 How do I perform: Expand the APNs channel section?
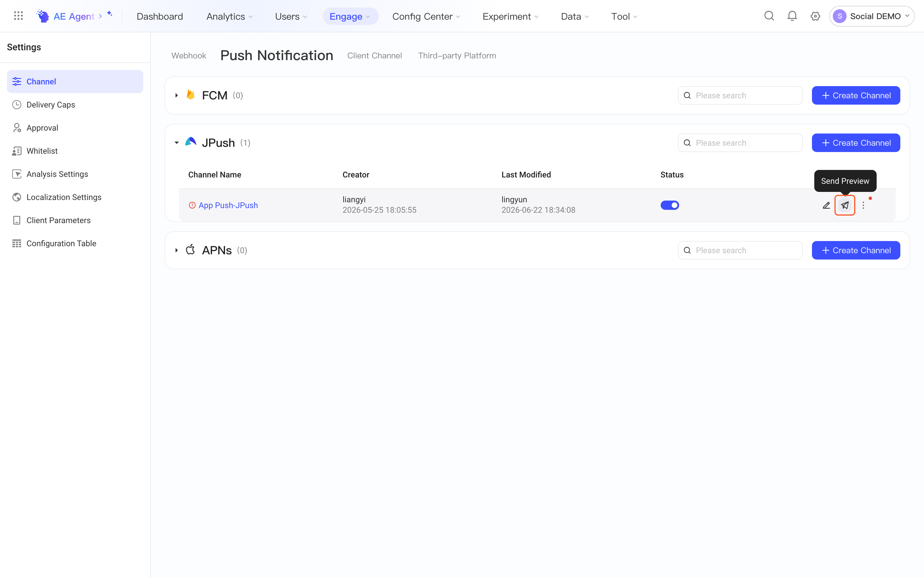point(176,250)
